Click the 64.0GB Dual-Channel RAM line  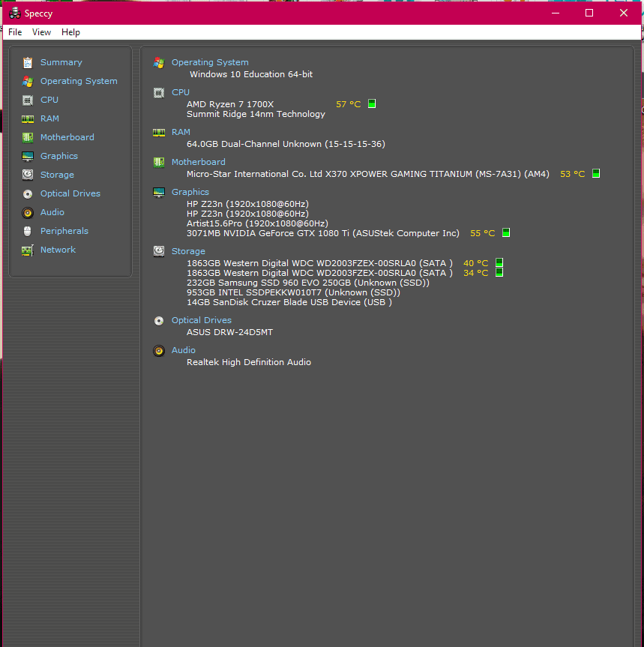pos(286,144)
